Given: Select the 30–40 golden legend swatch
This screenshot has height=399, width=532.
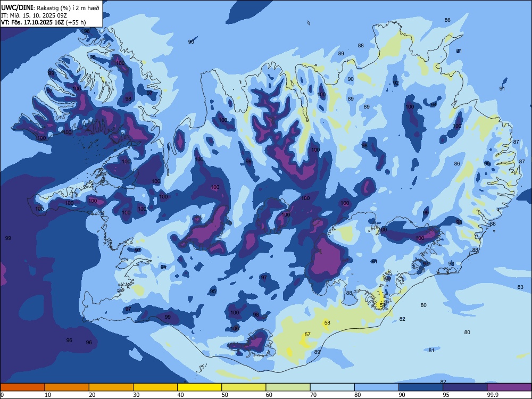Looking at the screenshot, I should click(x=155, y=387).
